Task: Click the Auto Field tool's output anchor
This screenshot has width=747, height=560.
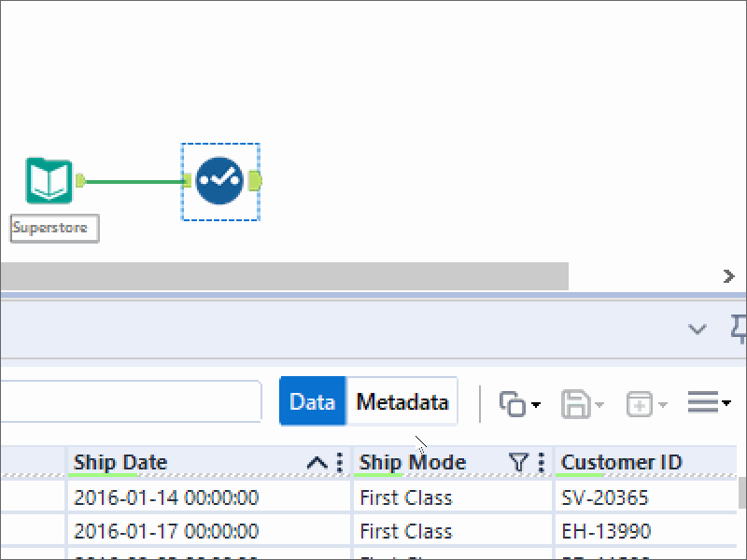Action: point(256,180)
